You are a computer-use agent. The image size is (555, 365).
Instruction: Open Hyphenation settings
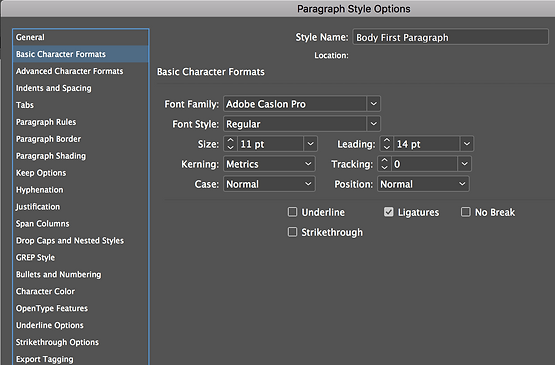pos(81,190)
